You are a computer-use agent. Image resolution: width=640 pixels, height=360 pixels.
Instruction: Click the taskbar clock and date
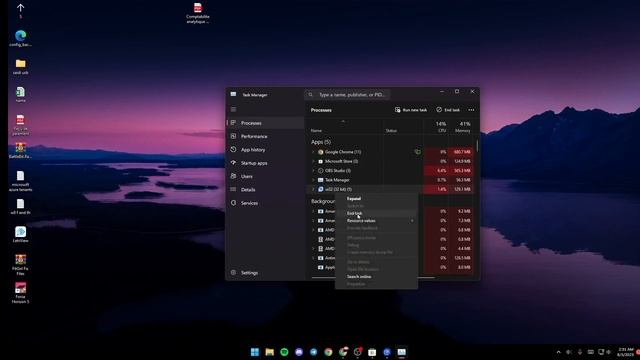pyautogui.click(x=626, y=352)
